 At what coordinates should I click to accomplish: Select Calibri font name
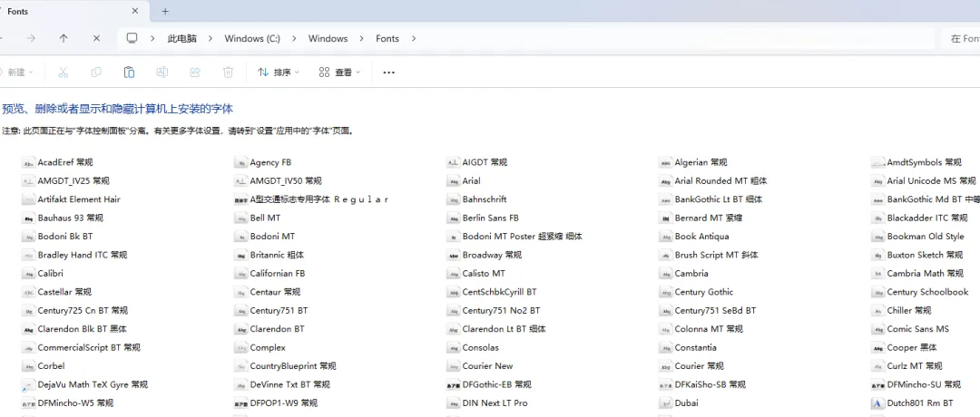(50, 274)
